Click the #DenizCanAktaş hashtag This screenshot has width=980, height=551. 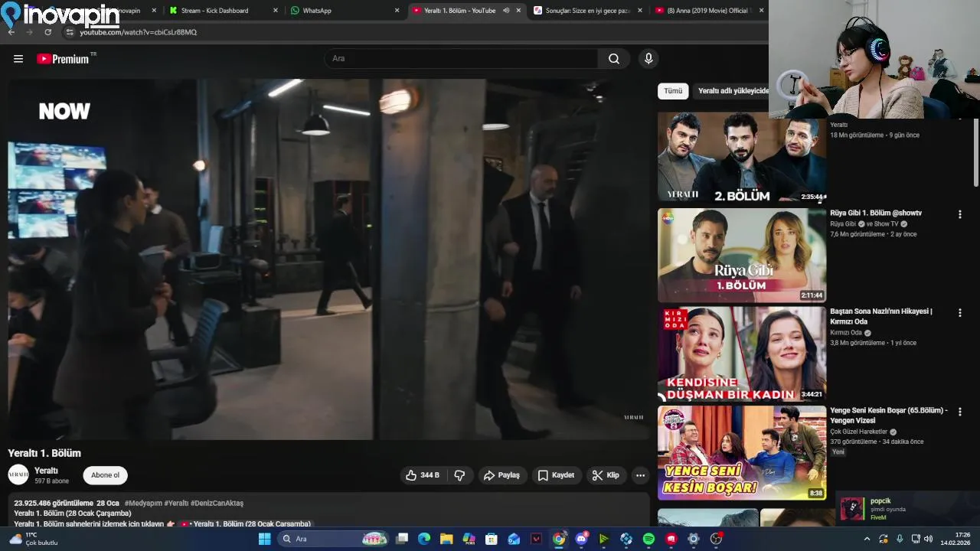[217, 504]
